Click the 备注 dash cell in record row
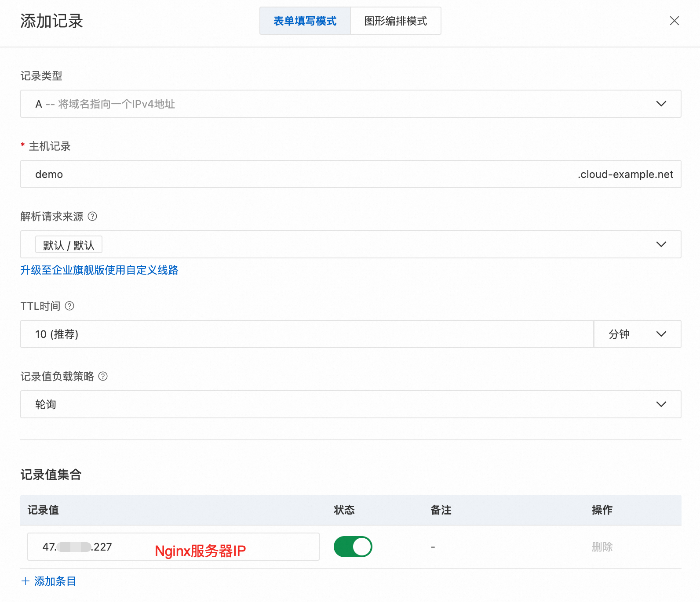Viewport: 700px width, 602px height. coord(433,547)
